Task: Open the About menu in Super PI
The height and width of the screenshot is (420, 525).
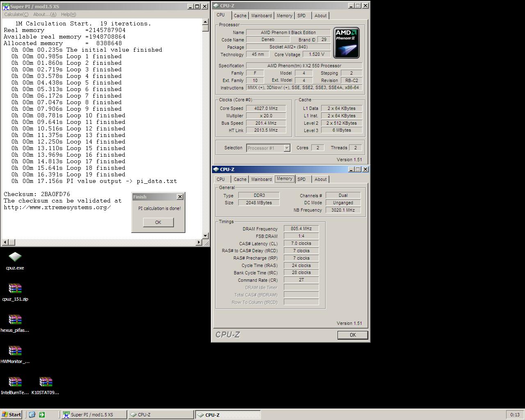Action: (45, 14)
